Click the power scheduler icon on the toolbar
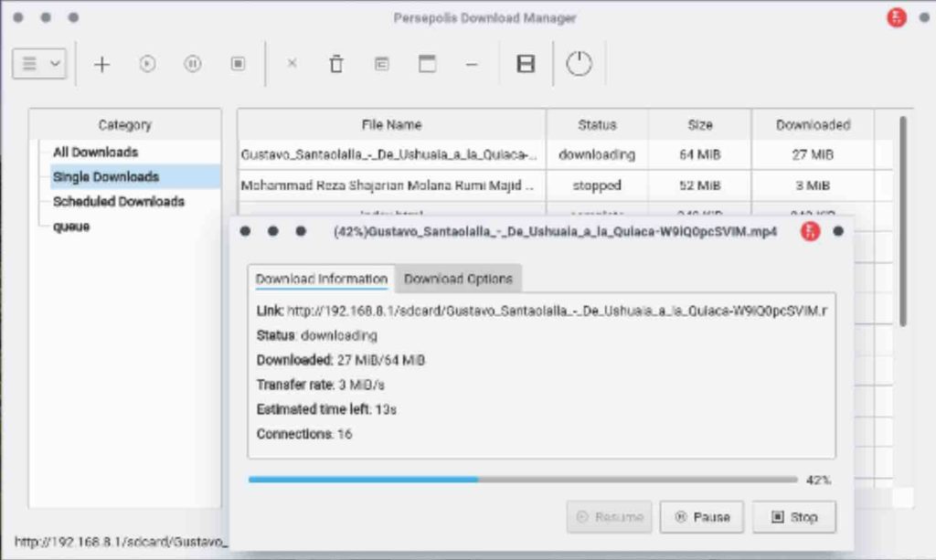Viewport: 936px width, 560px height. click(579, 63)
